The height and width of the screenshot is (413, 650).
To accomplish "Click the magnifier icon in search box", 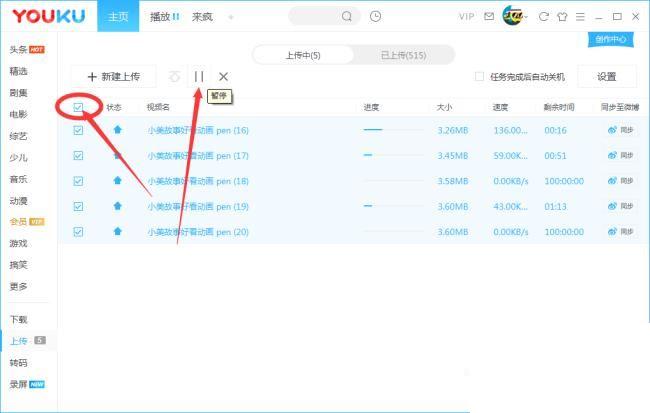I will [x=347, y=17].
